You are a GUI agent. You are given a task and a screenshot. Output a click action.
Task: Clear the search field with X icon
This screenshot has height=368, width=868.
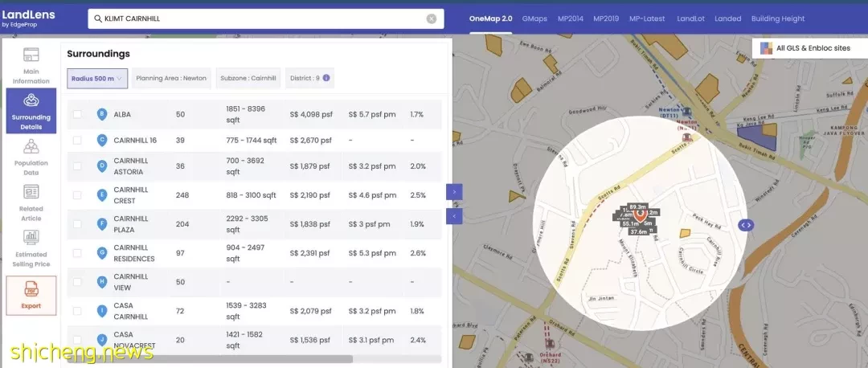(432, 18)
